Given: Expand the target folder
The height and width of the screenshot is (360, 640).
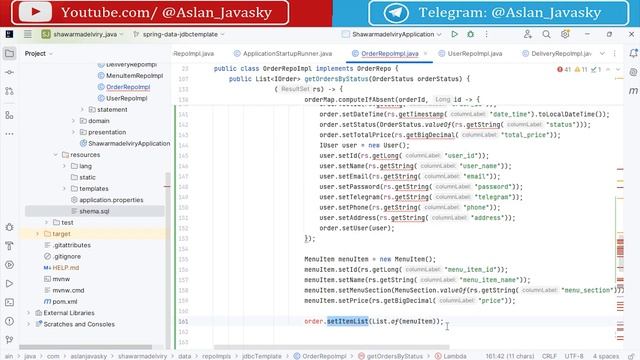Looking at the screenshot, I should (38, 234).
